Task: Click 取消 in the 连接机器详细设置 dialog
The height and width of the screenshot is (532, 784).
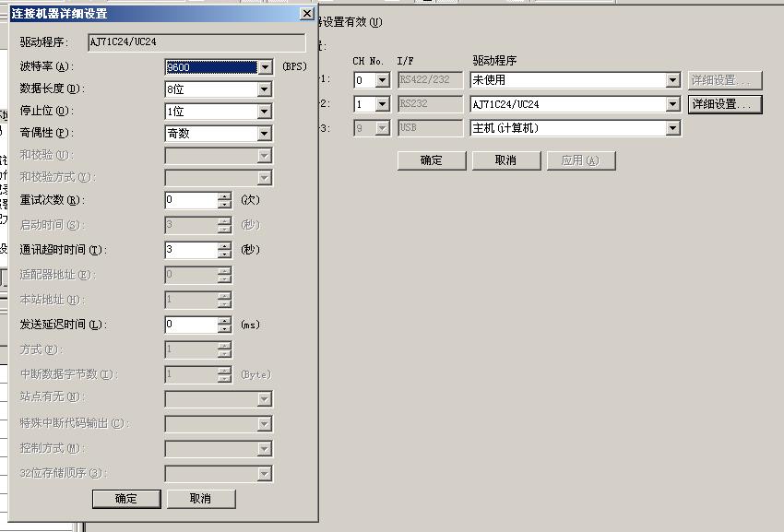Action: click(200, 498)
